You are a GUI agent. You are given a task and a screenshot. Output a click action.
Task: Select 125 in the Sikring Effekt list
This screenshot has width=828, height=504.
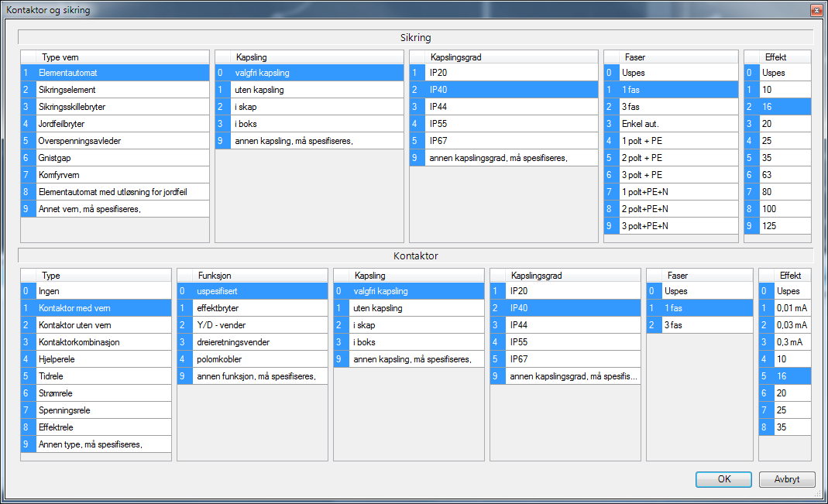(769, 226)
